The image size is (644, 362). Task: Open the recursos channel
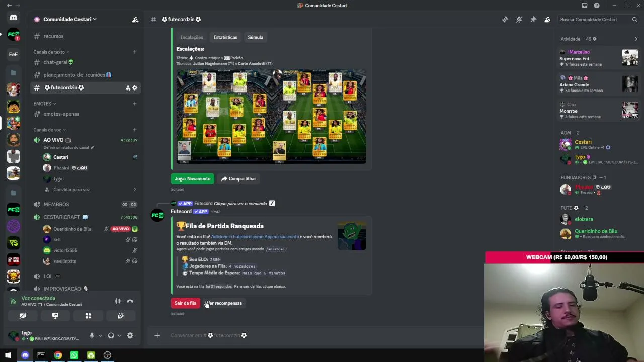tap(86, 36)
